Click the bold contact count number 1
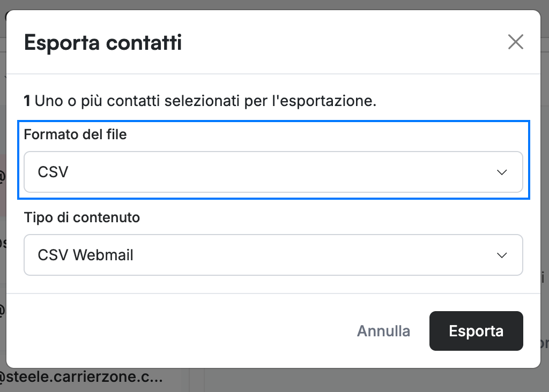The image size is (549, 392). click(x=27, y=101)
